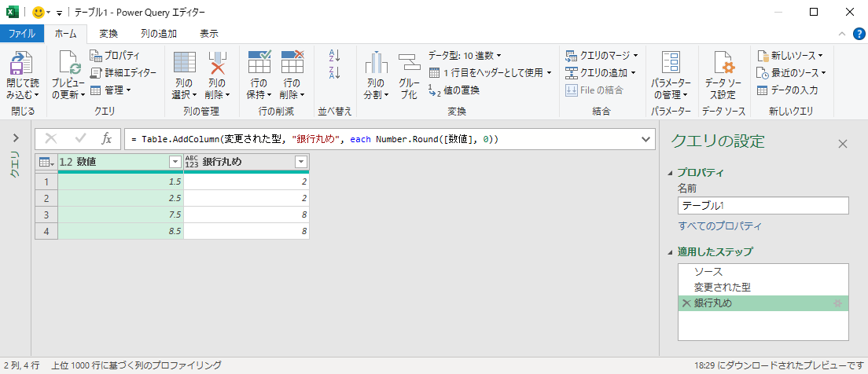868x374 pixels.
Task: Click the パラメーターの管理 icon
Action: pos(671,63)
